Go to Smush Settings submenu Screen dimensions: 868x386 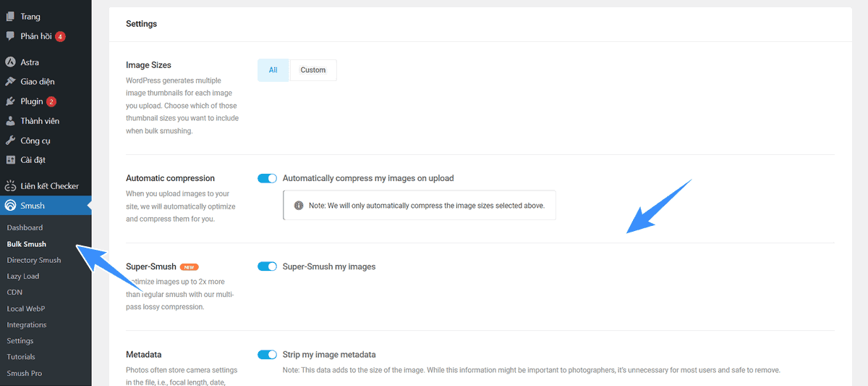click(20, 340)
